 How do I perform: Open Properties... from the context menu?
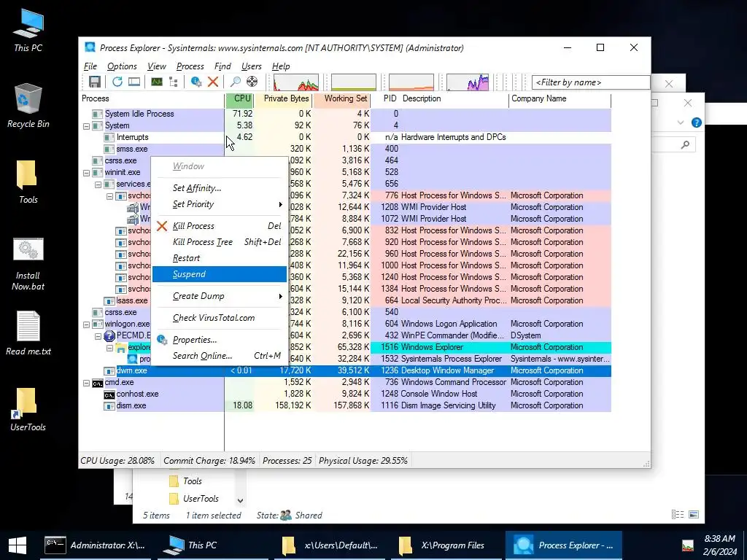pos(220,340)
